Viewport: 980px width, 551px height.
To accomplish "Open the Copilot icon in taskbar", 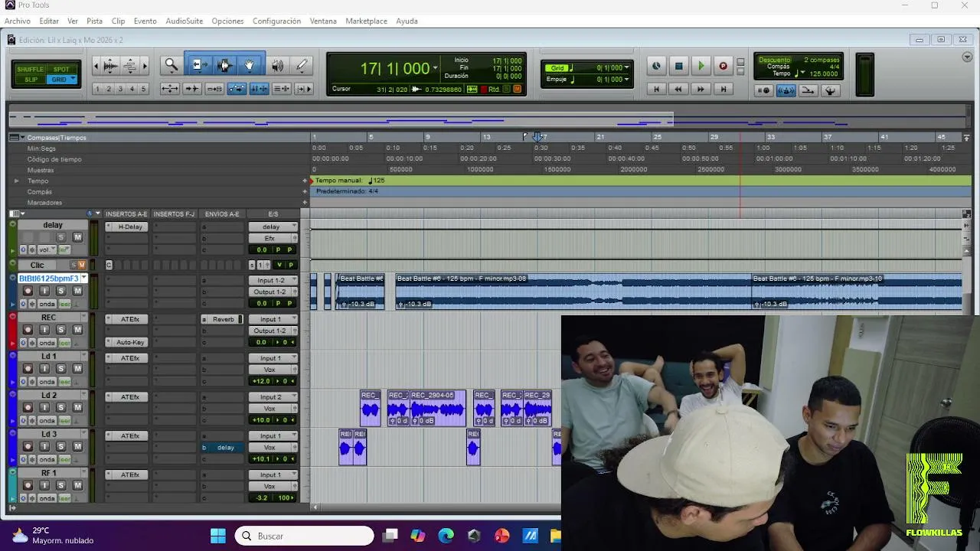I will point(417,536).
